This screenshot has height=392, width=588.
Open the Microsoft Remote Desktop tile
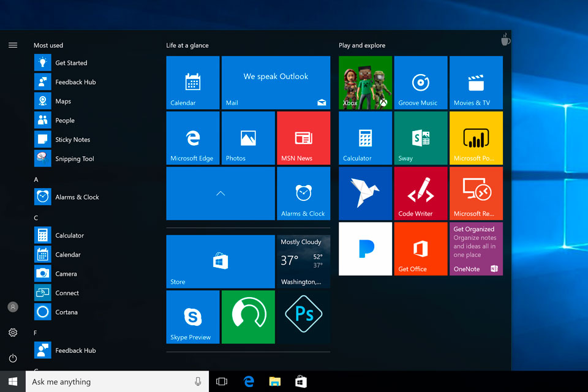[x=477, y=194]
